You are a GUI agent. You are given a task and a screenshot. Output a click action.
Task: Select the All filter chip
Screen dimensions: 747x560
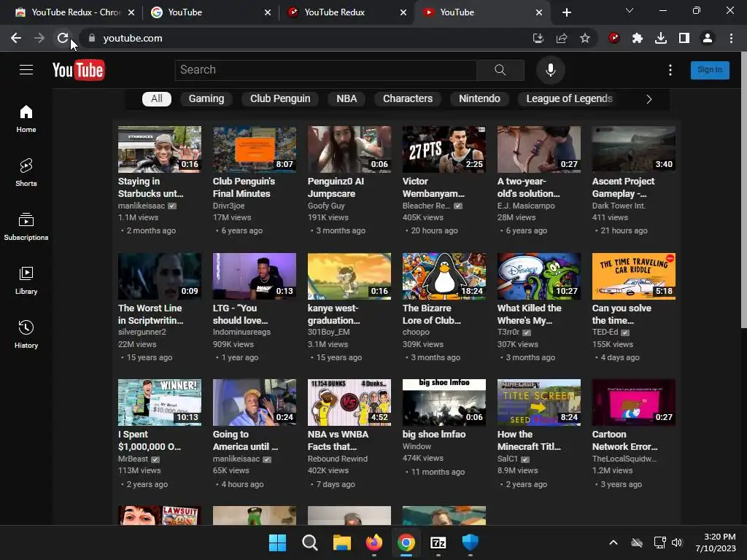[x=157, y=98]
